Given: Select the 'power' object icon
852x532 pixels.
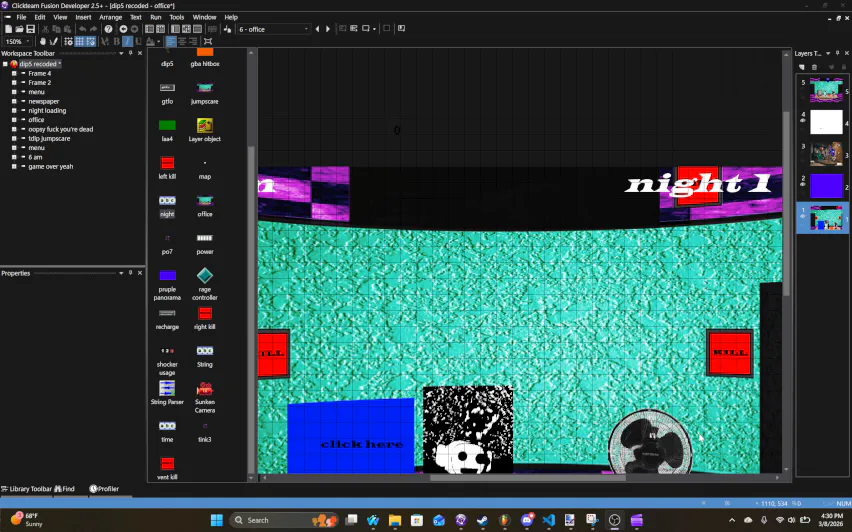Looking at the screenshot, I should tap(205, 238).
